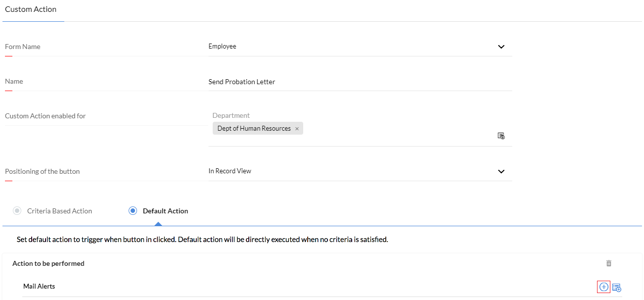Add a new mail alert with the plus icon
The width and height of the screenshot is (644, 300).
point(603,287)
